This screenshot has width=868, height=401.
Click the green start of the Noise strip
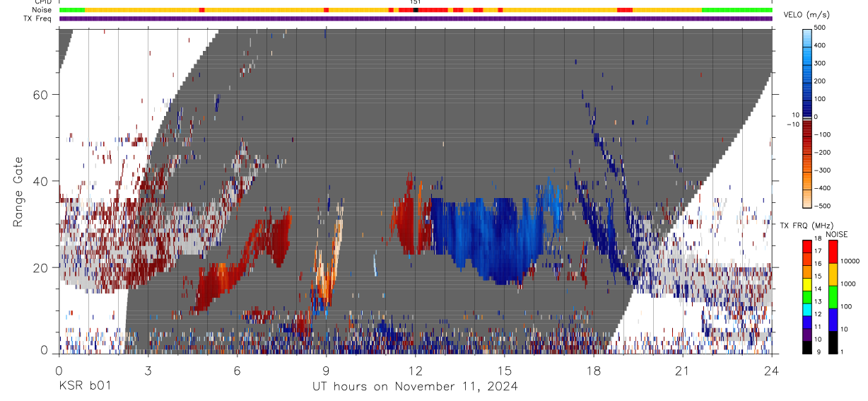[72, 10]
